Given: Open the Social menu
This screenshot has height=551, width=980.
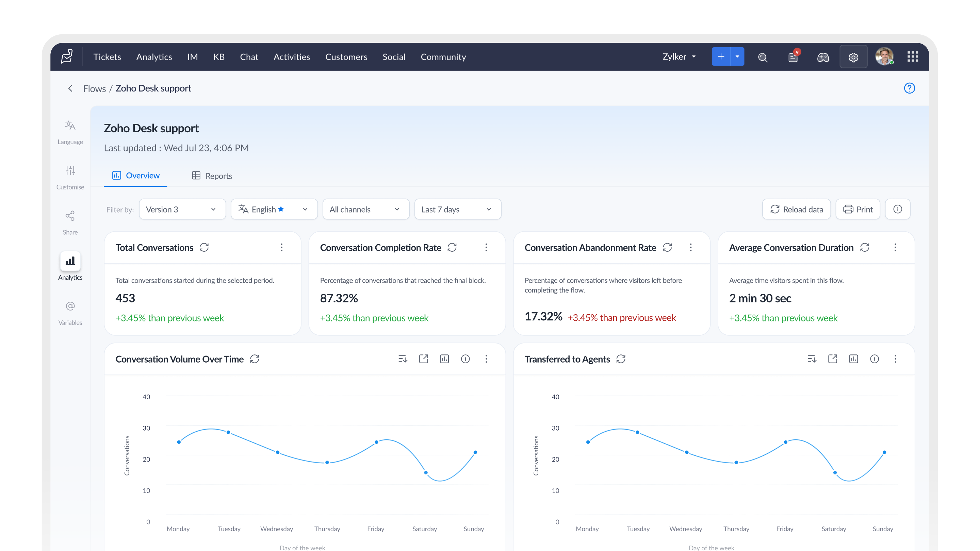Looking at the screenshot, I should coord(394,57).
